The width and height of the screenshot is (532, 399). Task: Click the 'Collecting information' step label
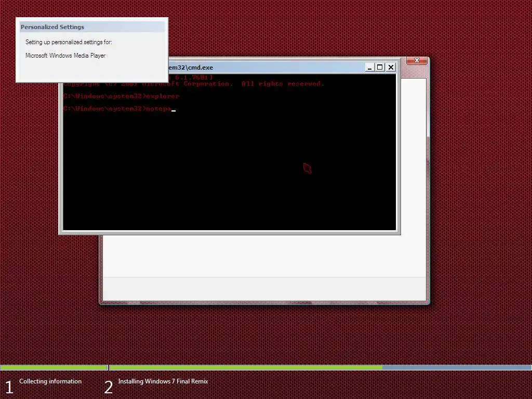50,381
